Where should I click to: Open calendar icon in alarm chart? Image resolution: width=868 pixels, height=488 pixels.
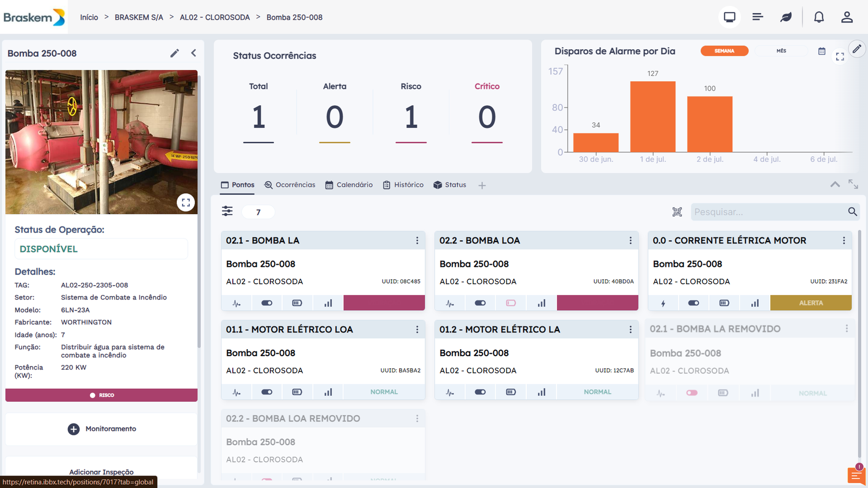[x=822, y=51]
